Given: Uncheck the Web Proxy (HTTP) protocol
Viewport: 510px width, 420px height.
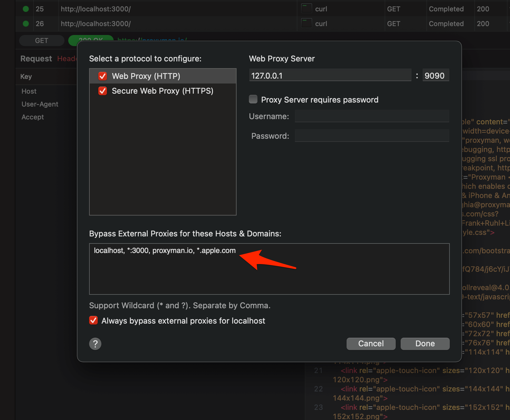Looking at the screenshot, I should tap(103, 76).
